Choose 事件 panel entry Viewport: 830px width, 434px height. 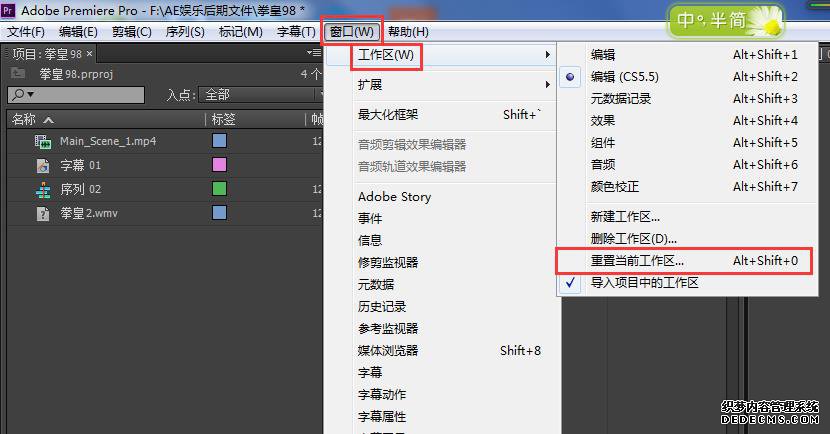pos(370,219)
